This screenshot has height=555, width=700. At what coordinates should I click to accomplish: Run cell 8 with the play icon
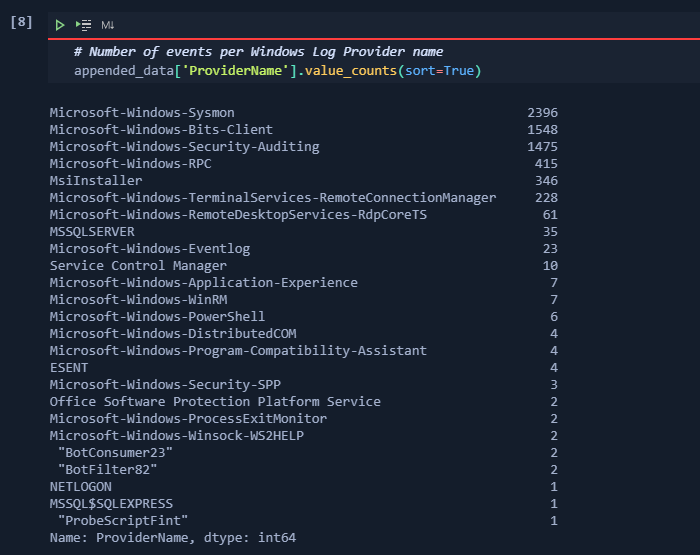[59, 25]
